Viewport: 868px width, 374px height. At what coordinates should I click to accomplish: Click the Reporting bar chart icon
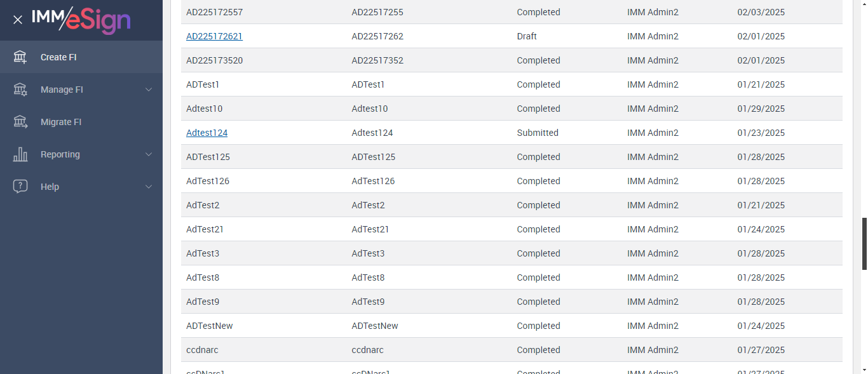(x=20, y=154)
